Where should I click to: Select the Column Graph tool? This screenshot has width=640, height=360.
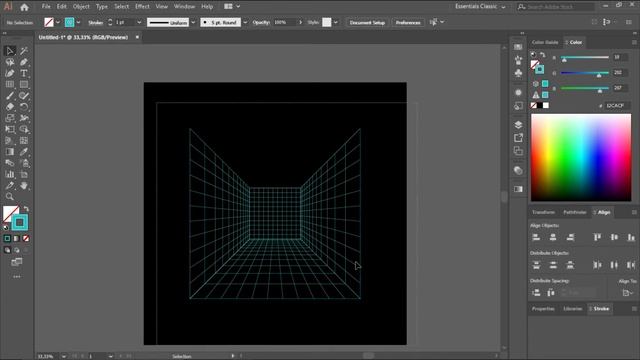[10, 174]
